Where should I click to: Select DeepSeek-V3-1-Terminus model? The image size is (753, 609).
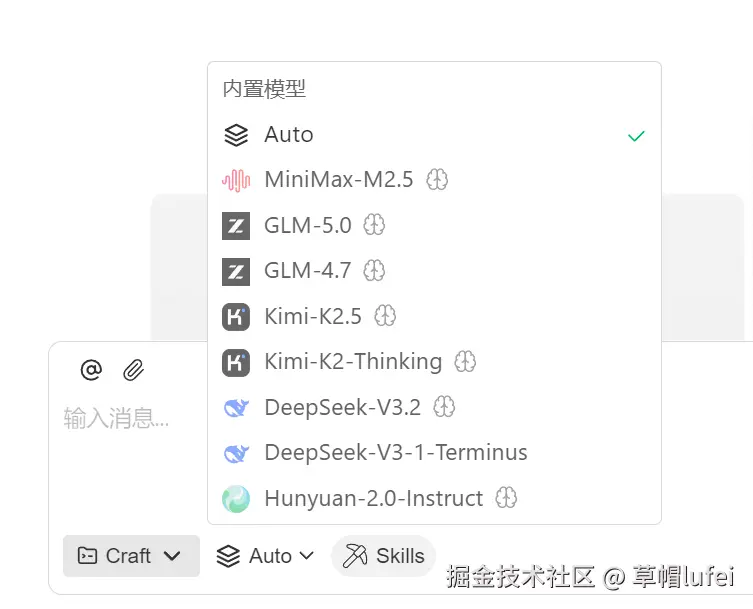(395, 452)
